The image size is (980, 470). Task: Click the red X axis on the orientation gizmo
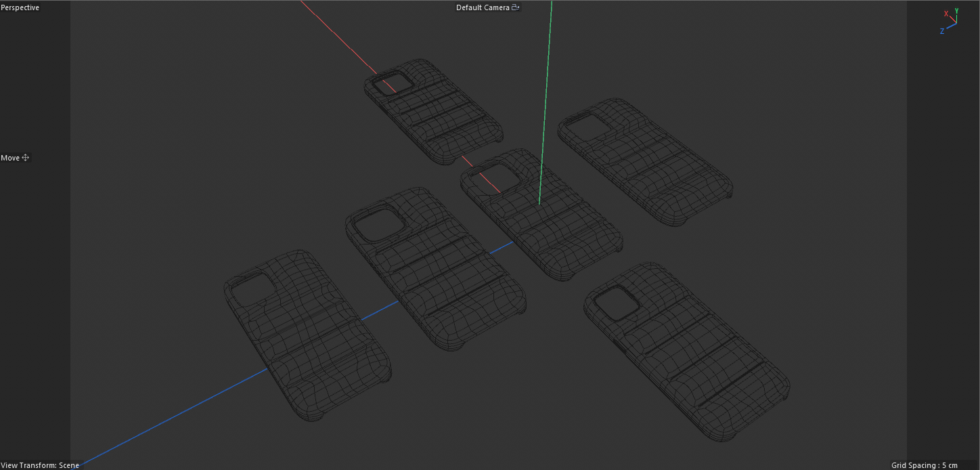[x=946, y=14]
